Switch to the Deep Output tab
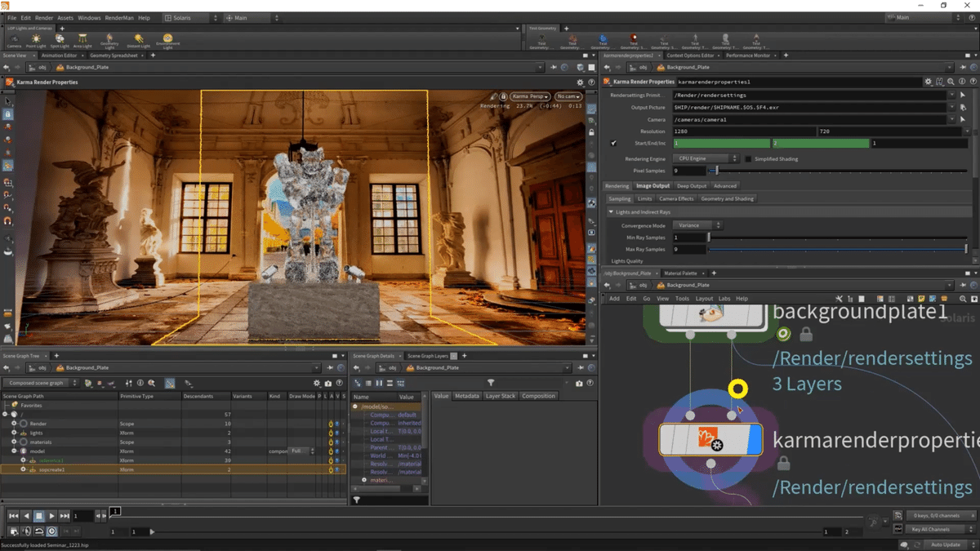The image size is (980, 551). point(691,186)
